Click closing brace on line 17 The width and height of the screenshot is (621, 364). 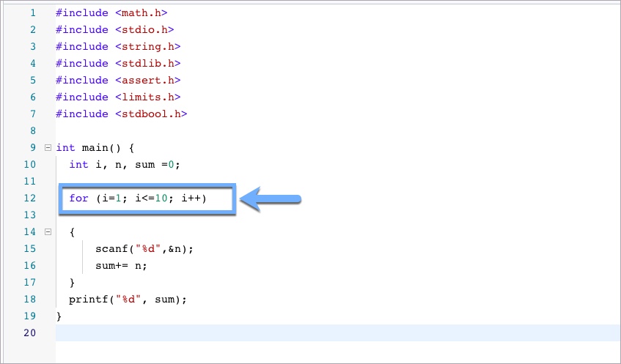(x=72, y=283)
